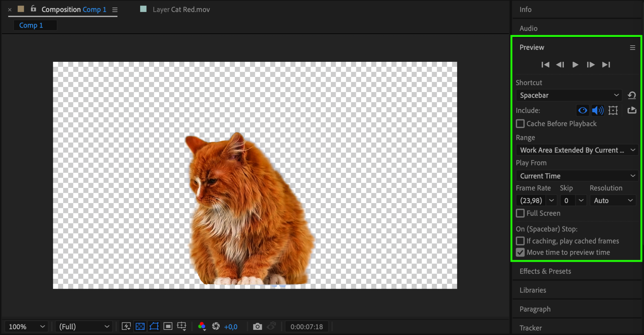Jump to first frame in Preview

coord(545,65)
